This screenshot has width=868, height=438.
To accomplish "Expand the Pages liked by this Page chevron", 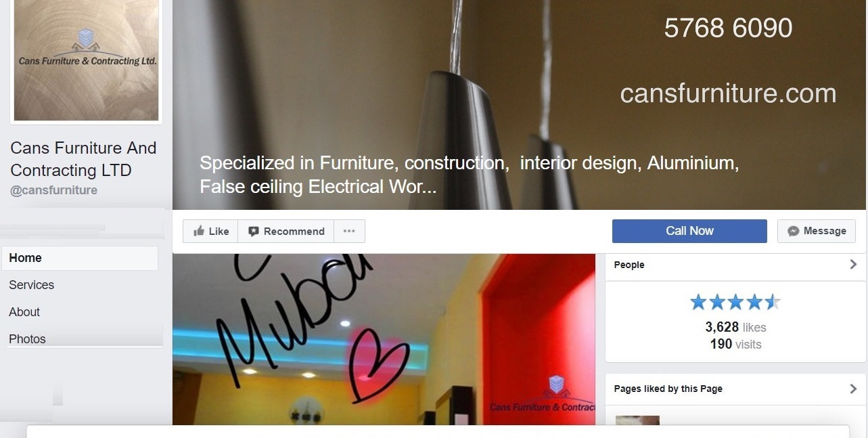I will (853, 389).
